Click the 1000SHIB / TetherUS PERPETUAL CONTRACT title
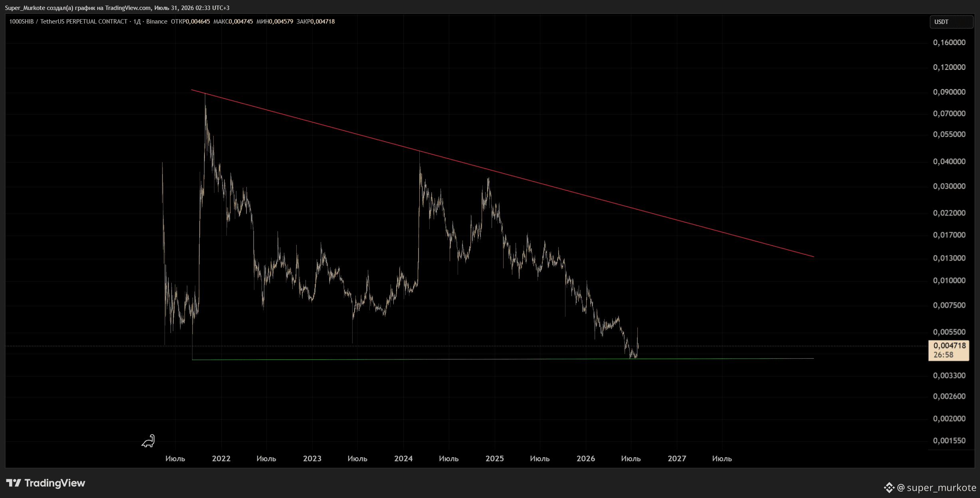Screen dimensions: 980x498 (68, 22)
